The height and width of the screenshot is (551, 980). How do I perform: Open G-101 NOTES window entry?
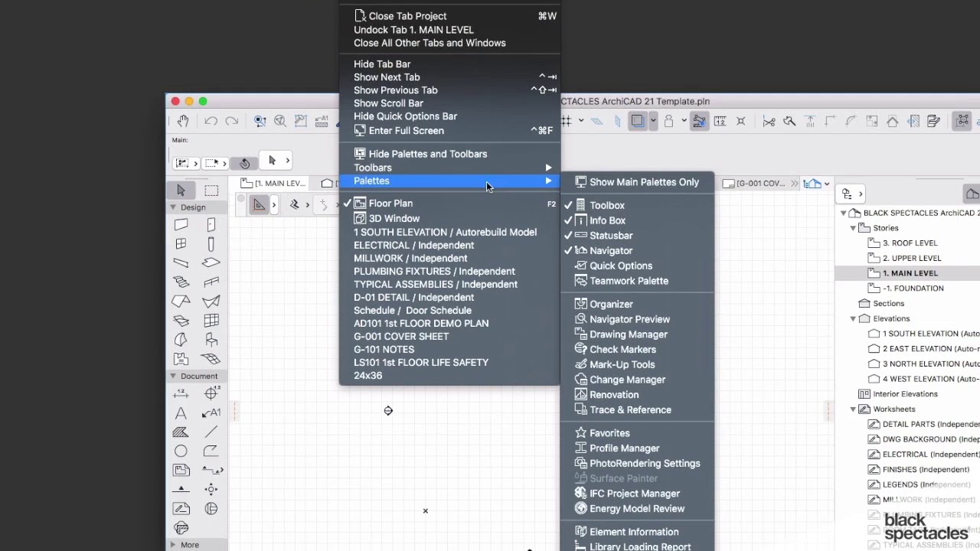(384, 350)
